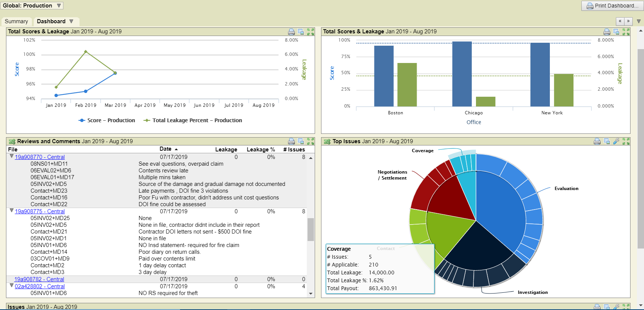Viewport: 644px width, 310px height.
Task: Open file link 19a908782 - Central
Action: [39, 279]
